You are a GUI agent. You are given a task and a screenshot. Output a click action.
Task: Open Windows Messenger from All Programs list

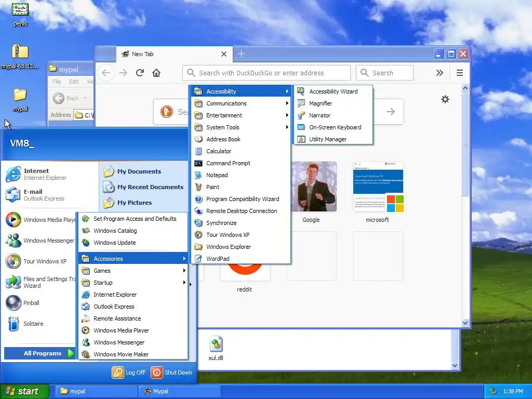pyautogui.click(x=134, y=342)
